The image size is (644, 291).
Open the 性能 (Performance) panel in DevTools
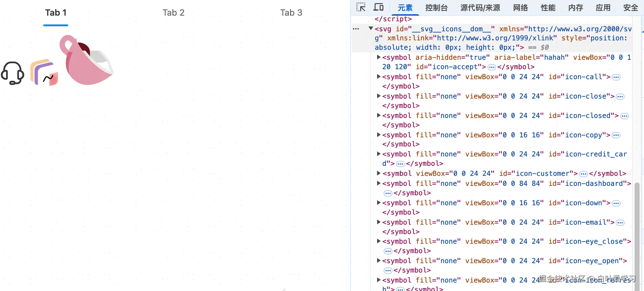[548, 8]
